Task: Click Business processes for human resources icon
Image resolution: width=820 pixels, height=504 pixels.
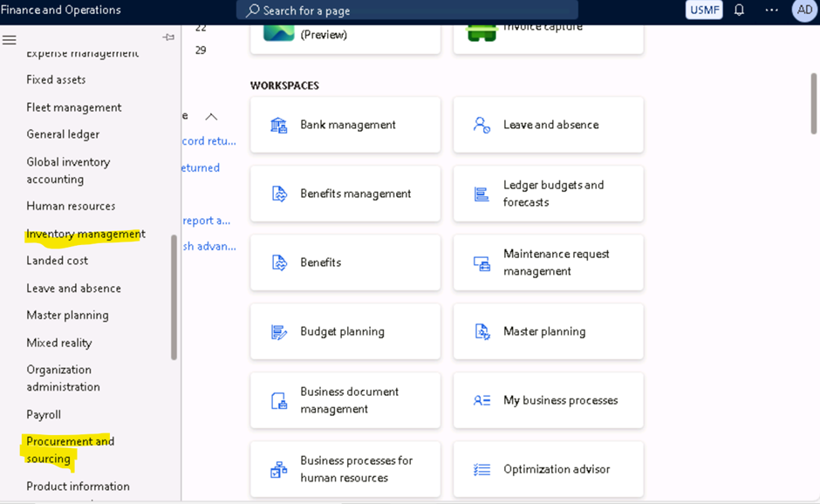Action: click(279, 469)
